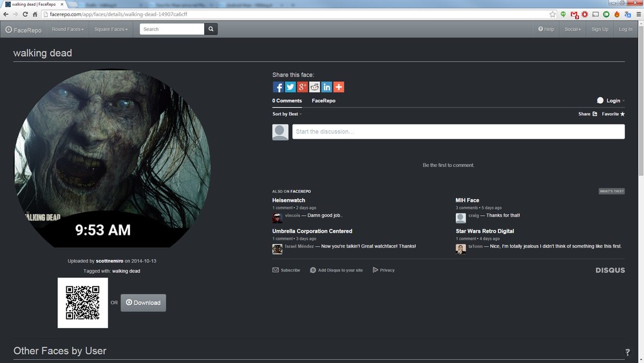
Task: Click the question mark help icon at bottom
Action: point(627,352)
